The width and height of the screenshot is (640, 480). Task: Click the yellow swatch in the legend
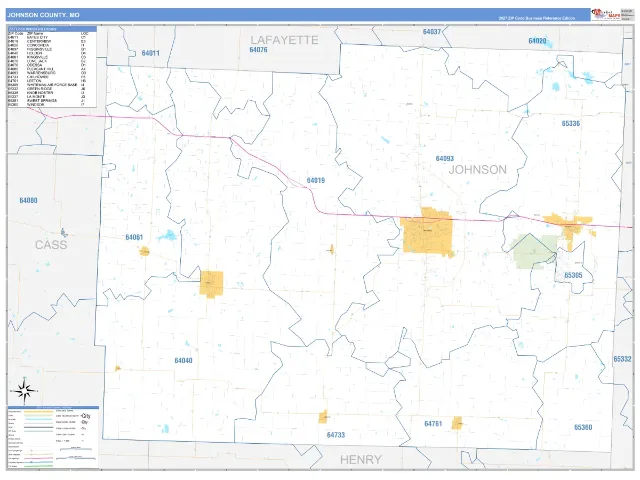pos(38,411)
